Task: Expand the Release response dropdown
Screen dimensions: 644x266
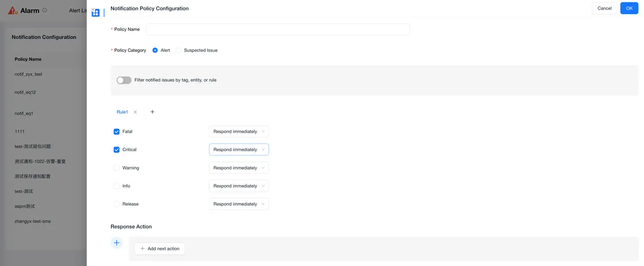Action: tap(239, 204)
